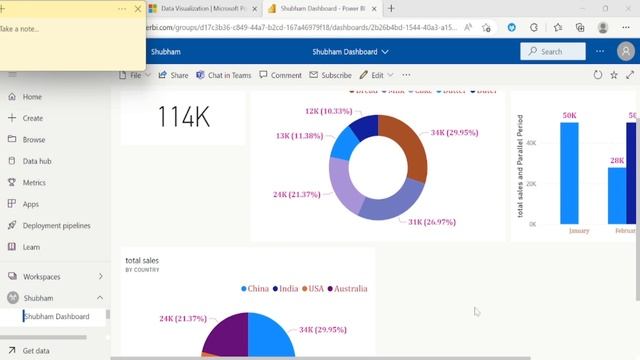Expand Shubham Dashboard title dropdown
The width and height of the screenshot is (640, 360).
[385, 52]
